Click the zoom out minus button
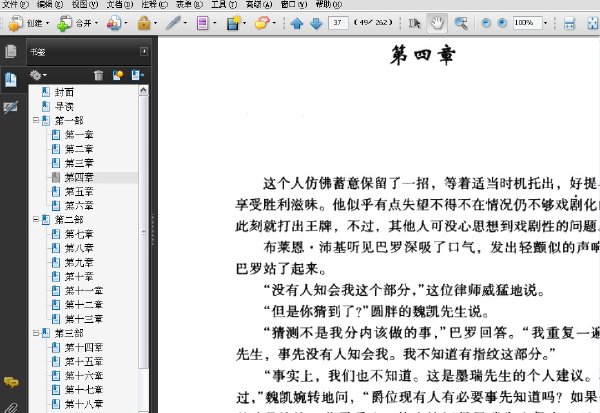600x413 pixels. [x=486, y=23]
